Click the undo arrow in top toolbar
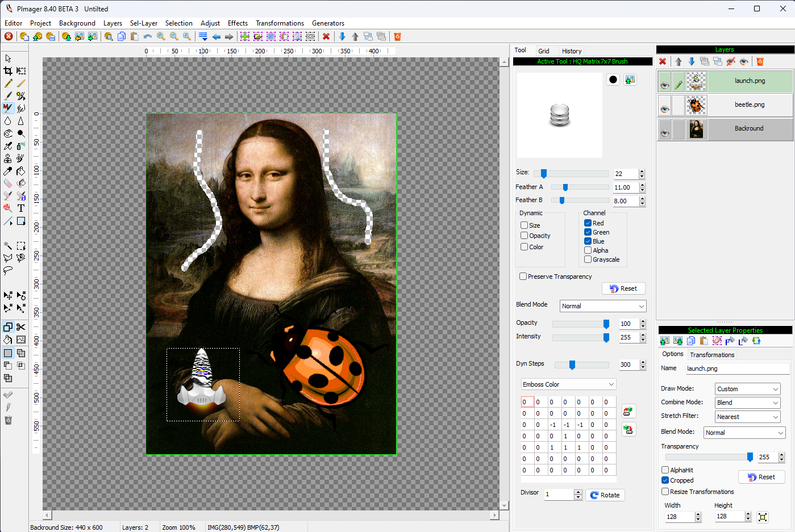Viewport: 795px width, 532px height. point(148,36)
